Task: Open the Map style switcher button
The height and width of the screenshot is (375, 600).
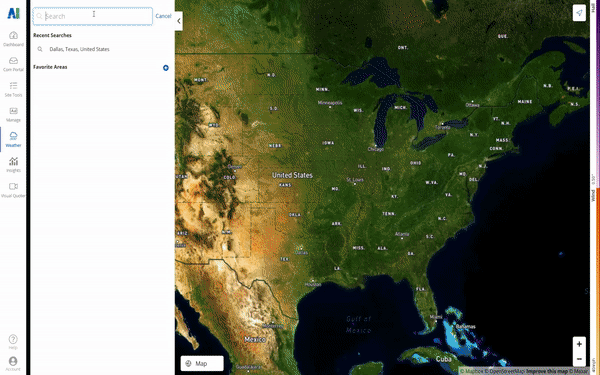Action: (202, 364)
